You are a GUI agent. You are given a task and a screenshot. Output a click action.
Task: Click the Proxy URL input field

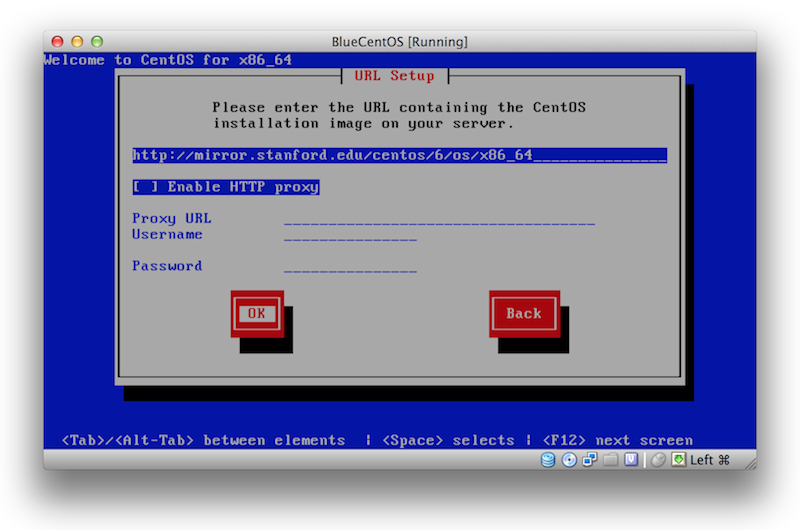(439, 219)
